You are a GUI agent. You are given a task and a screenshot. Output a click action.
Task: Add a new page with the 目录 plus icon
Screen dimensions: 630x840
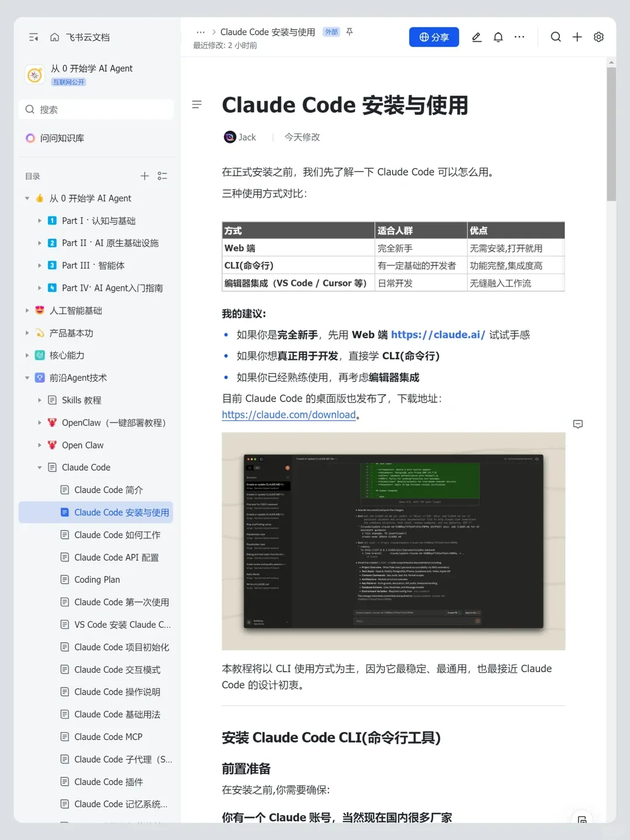tap(145, 176)
